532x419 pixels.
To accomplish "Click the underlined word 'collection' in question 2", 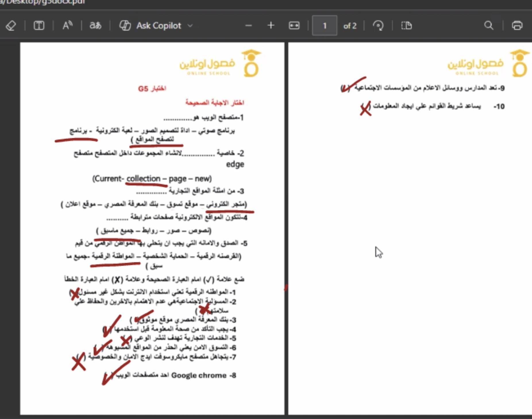I will coord(143,179).
